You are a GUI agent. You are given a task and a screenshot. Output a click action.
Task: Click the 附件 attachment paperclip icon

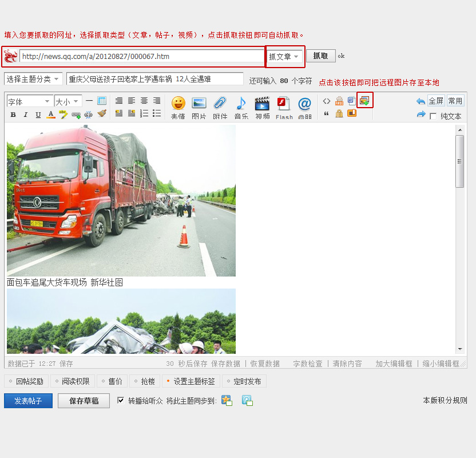click(x=220, y=104)
